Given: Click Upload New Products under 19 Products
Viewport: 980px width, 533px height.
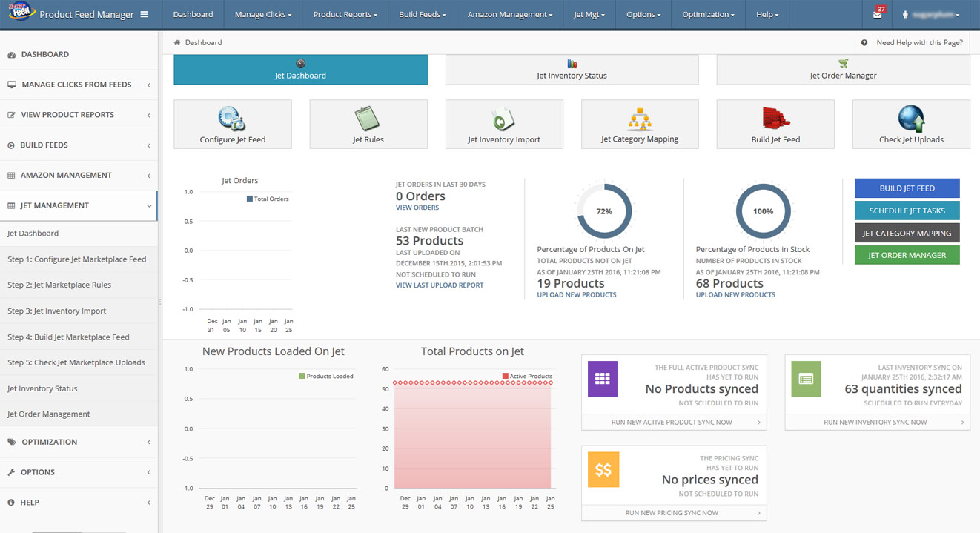Looking at the screenshot, I should click(577, 295).
